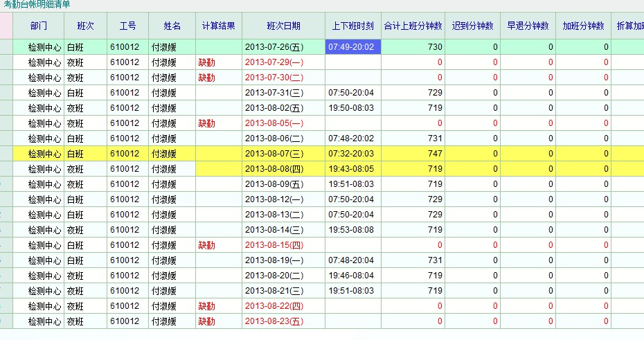The width and height of the screenshot is (644, 340).
Task: Click the 迟到分钟数 column header
Action: [x=472, y=26]
